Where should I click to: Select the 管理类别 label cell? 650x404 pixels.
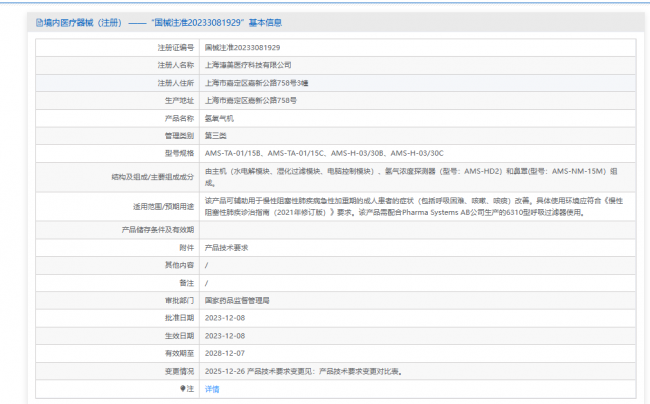[118, 135]
